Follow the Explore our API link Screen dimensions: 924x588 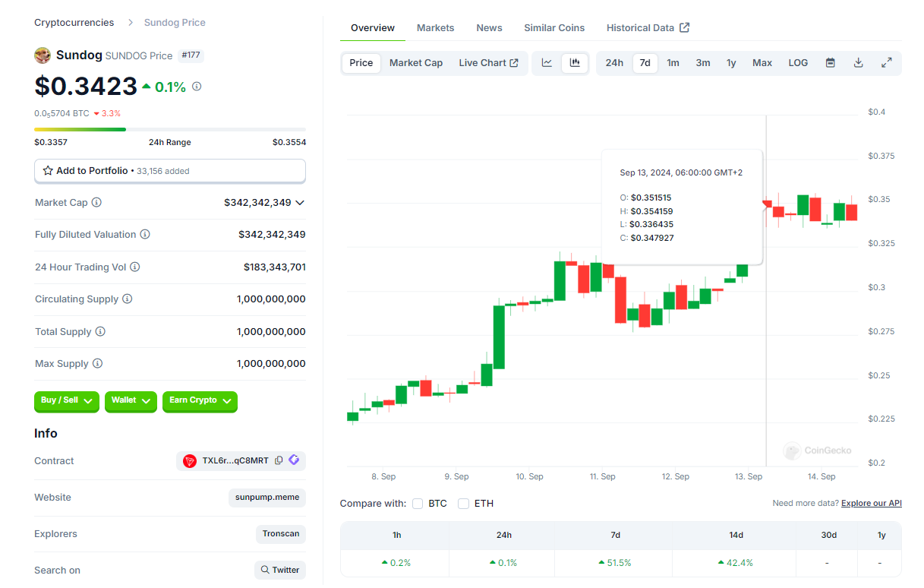coord(872,504)
